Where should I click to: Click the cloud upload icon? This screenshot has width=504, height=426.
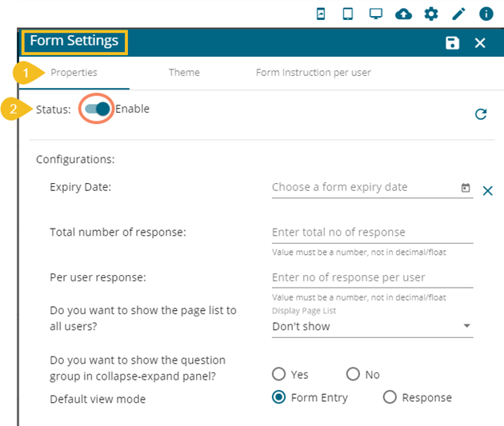click(404, 14)
